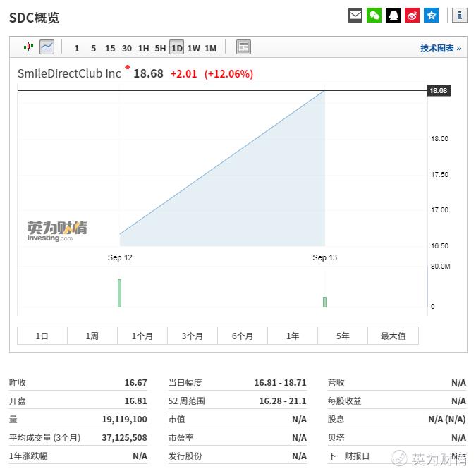The height and width of the screenshot is (476, 476).
Task: Choose the 1日 time range
Action: (x=42, y=336)
